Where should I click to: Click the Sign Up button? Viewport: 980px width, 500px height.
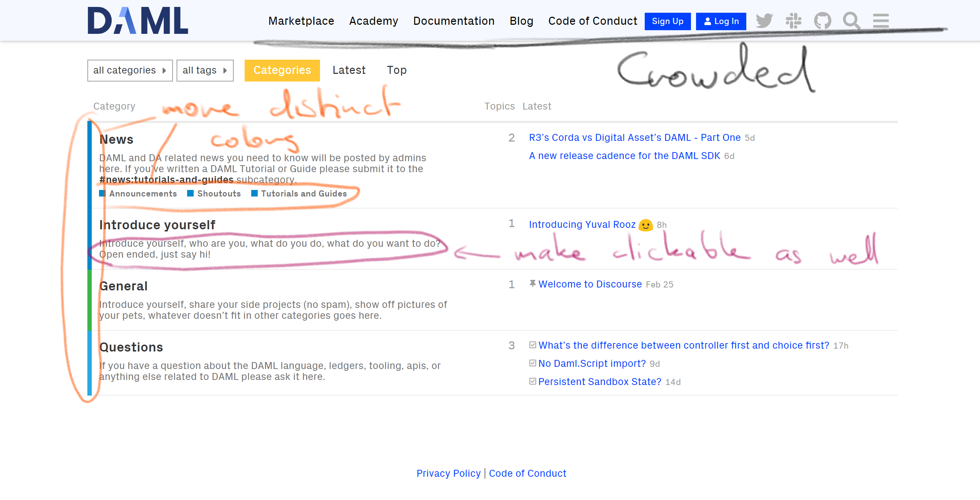coord(668,21)
